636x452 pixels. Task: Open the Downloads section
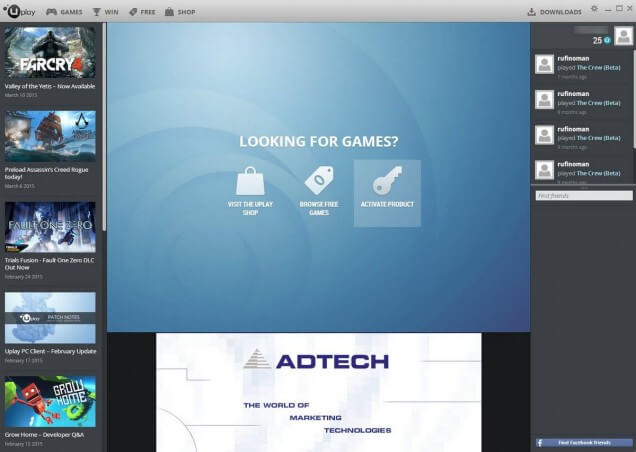pyautogui.click(x=554, y=12)
